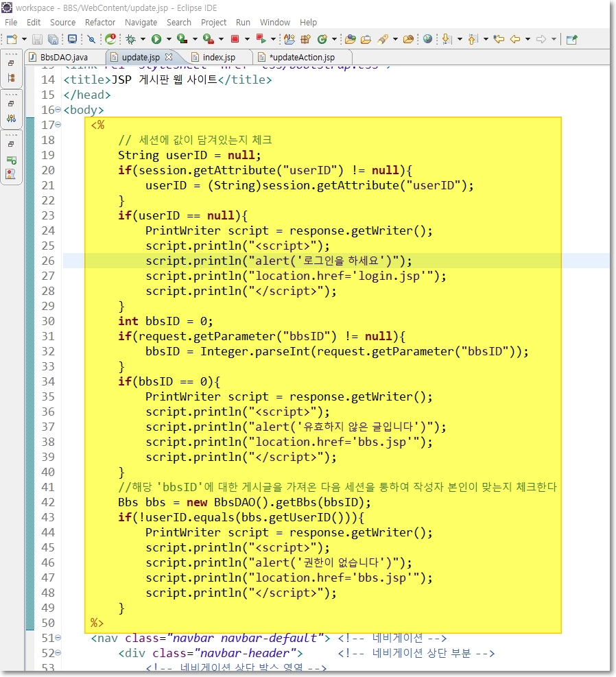Open the Navigate menu
This screenshot has height=677, width=616.
click(141, 23)
